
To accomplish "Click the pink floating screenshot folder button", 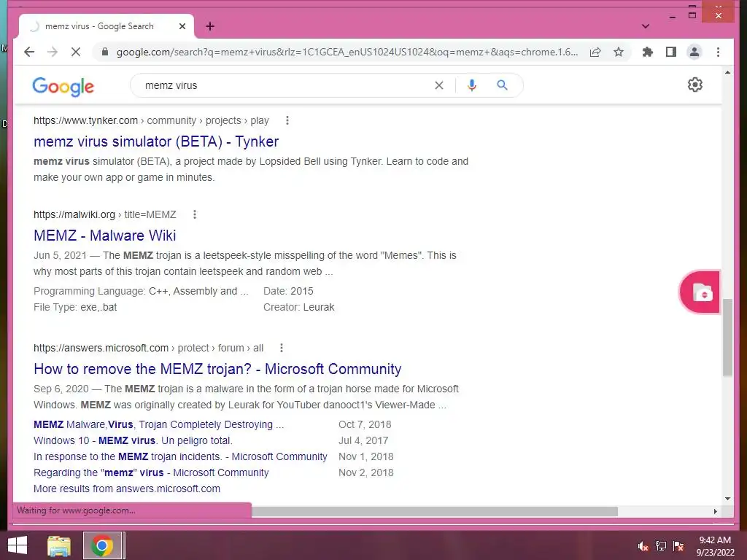I will (700, 292).
